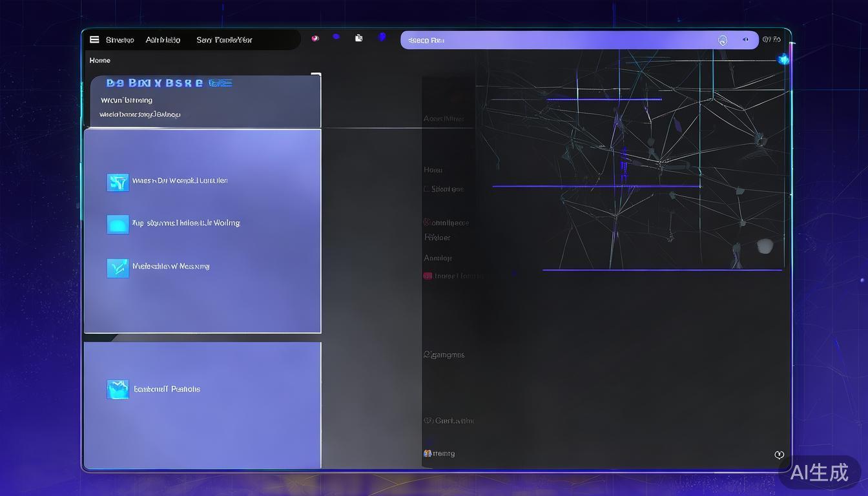The width and height of the screenshot is (868, 496).
Task: Click the blue icon in the bottom purple panel
Action: [118, 389]
